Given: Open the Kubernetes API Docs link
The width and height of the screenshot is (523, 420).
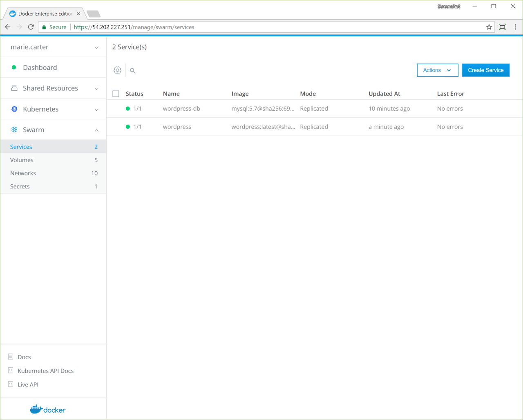Looking at the screenshot, I should (45, 371).
